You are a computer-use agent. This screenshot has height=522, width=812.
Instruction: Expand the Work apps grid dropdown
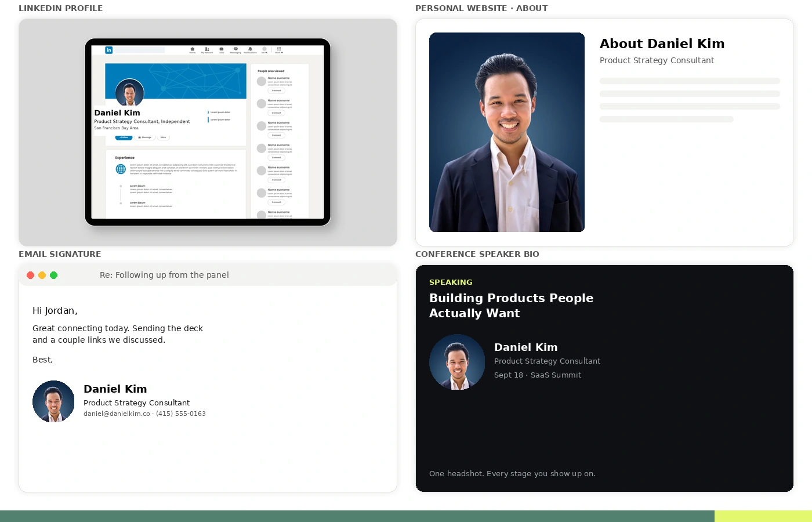279,50
